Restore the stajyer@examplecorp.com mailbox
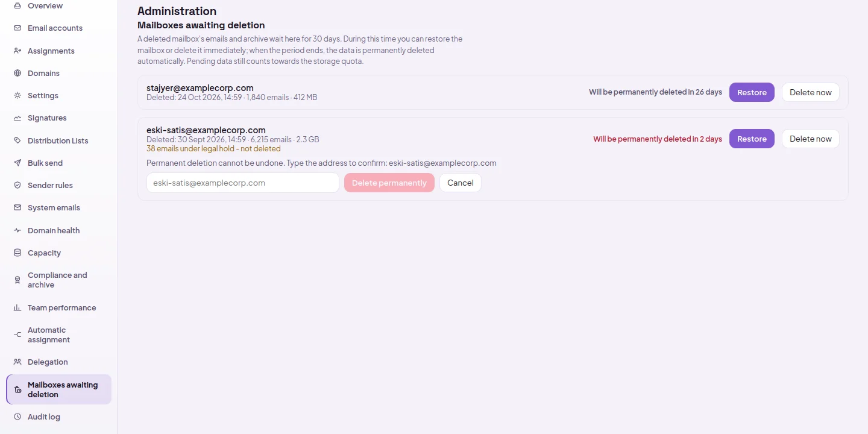Viewport: 868px width, 434px height. click(752, 92)
